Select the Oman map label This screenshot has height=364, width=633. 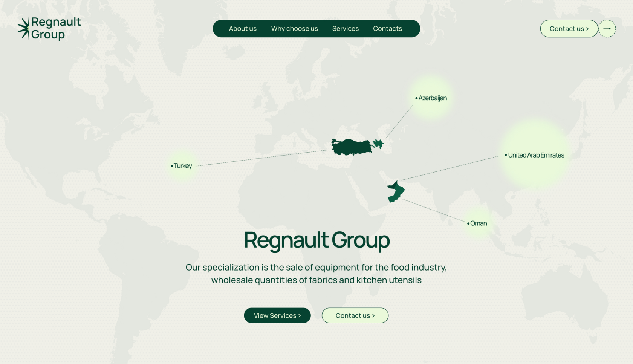click(x=478, y=223)
